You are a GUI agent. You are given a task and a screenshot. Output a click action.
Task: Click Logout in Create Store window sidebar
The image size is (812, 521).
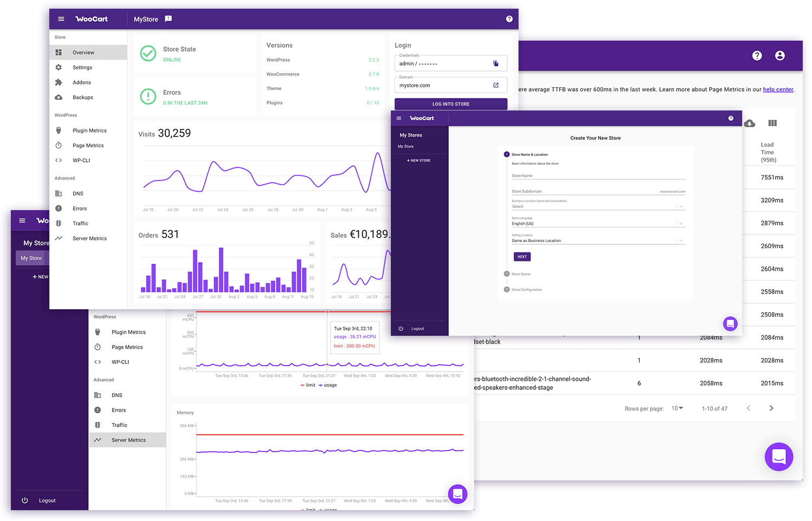click(417, 329)
